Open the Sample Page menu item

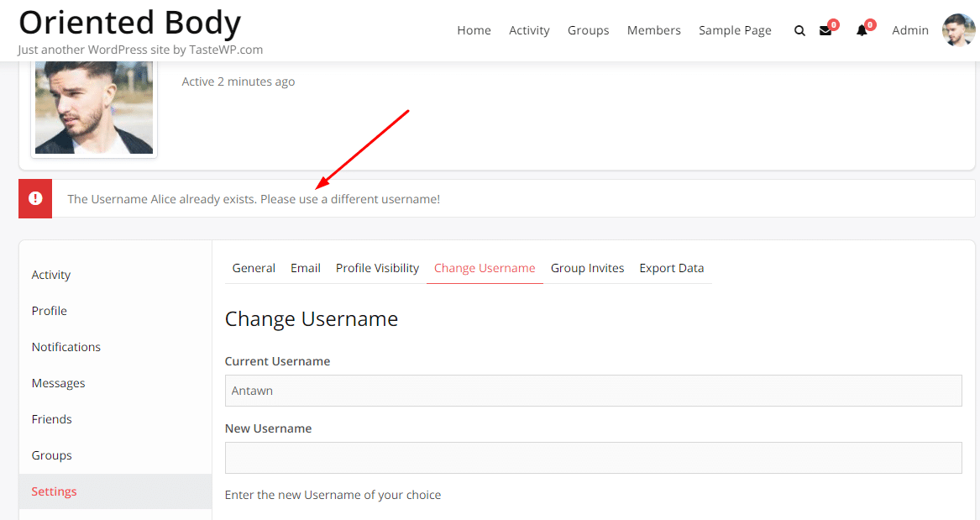click(x=735, y=30)
